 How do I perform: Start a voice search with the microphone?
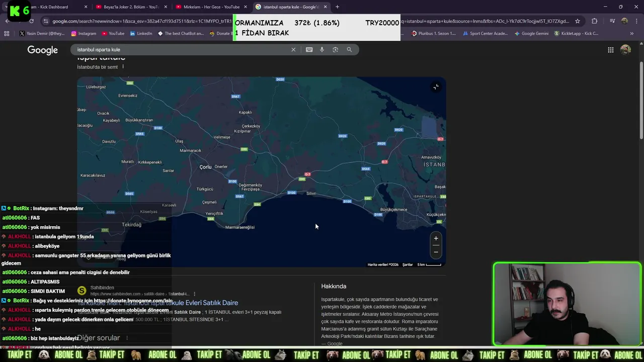322,50
